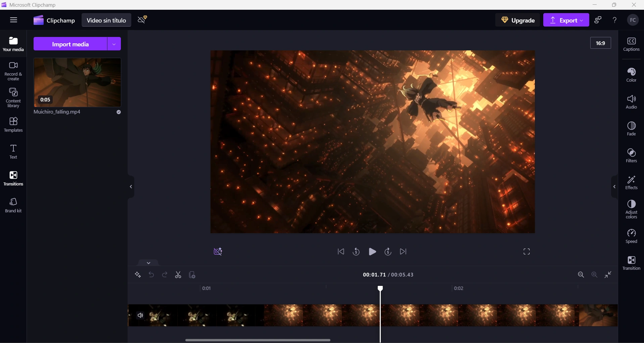Open the Audio panel
The width and height of the screenshot is (644, 343).
pos(631,102)
